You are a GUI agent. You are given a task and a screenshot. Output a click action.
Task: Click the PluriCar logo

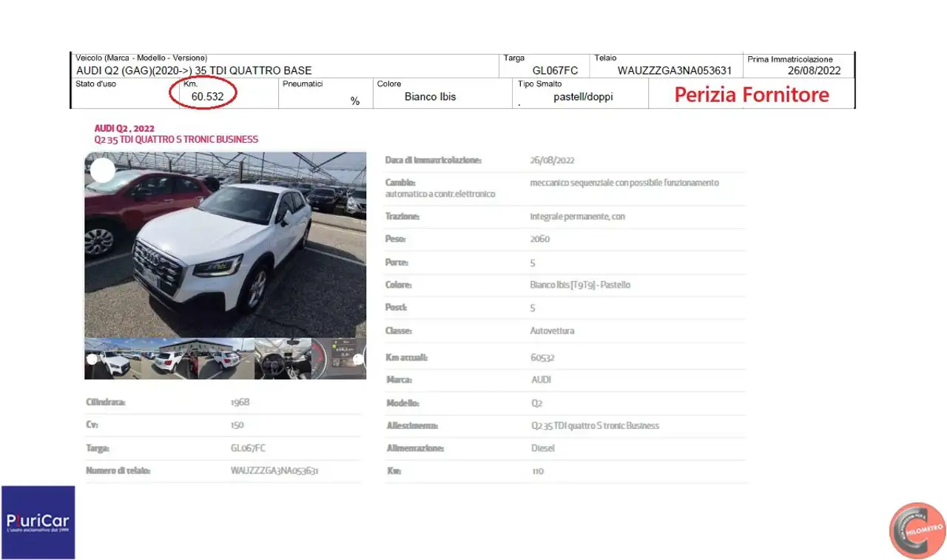38,522
